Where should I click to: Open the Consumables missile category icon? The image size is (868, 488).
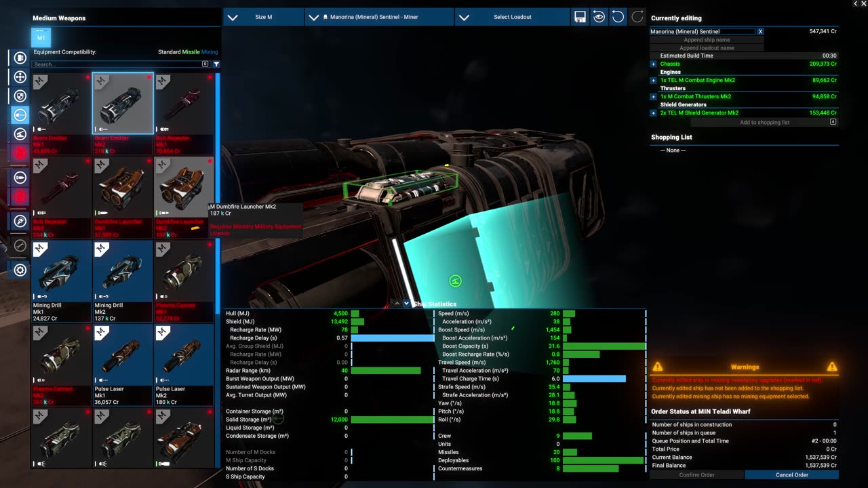(20, 178)
